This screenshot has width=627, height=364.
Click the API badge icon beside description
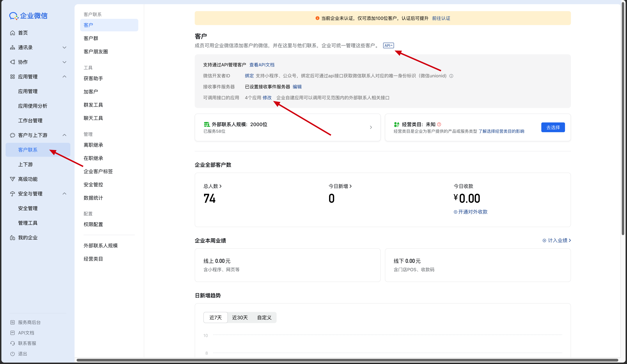[388, 45]
